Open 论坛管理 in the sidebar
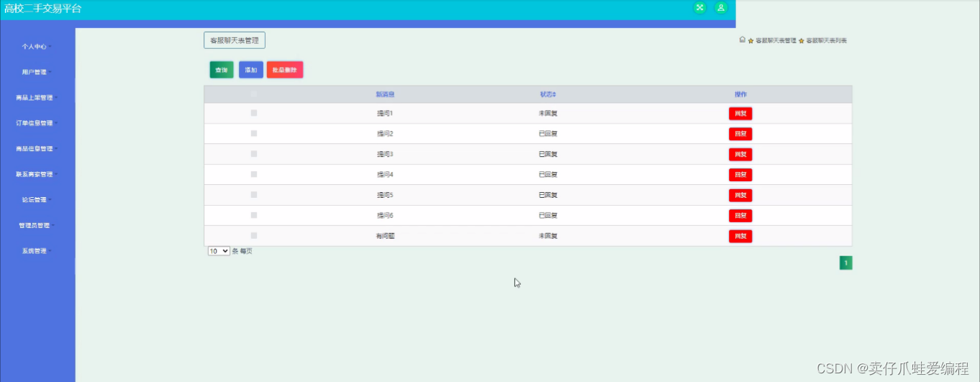The width and height of the screenshot is (980, 382). tap(36, 200)
